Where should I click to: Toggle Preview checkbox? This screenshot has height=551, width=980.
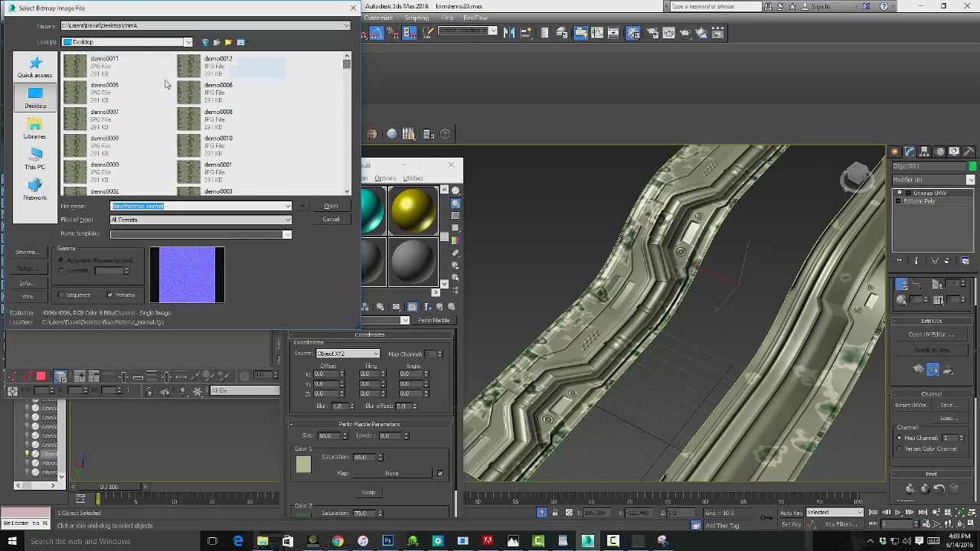[110, 295]
